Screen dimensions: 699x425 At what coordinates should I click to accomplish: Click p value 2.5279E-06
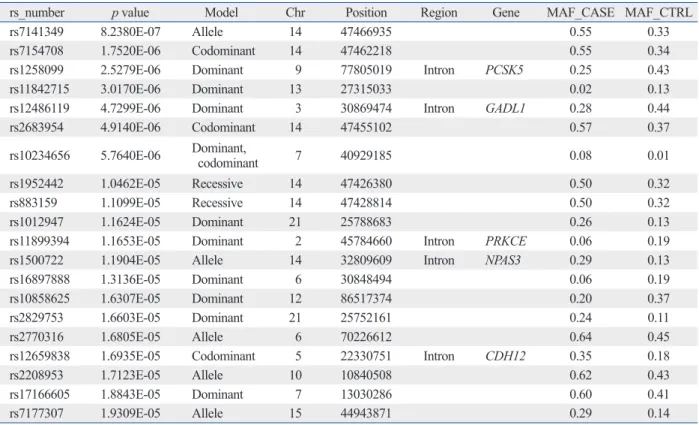(x=130, y=70)
